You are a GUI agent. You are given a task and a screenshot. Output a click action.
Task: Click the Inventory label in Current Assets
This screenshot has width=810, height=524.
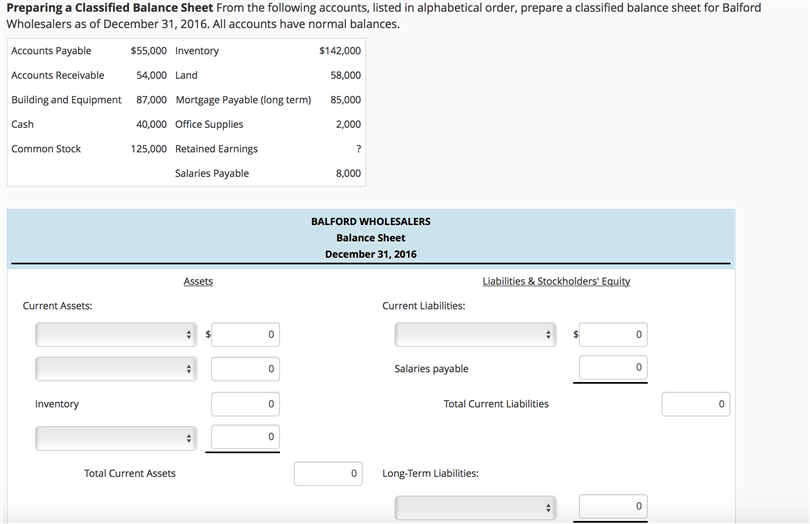point(57,404)
